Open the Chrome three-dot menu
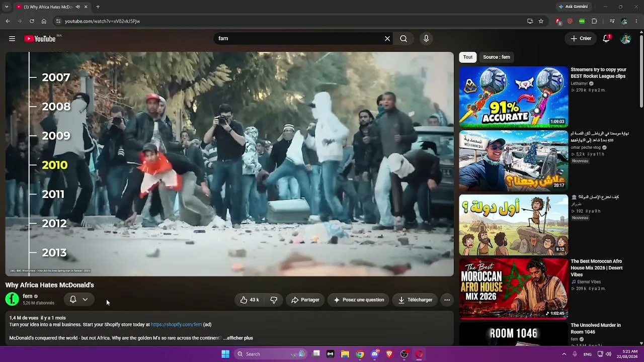Image resolution: width=644 pixels, height=362 pixels. click(636, 21)
